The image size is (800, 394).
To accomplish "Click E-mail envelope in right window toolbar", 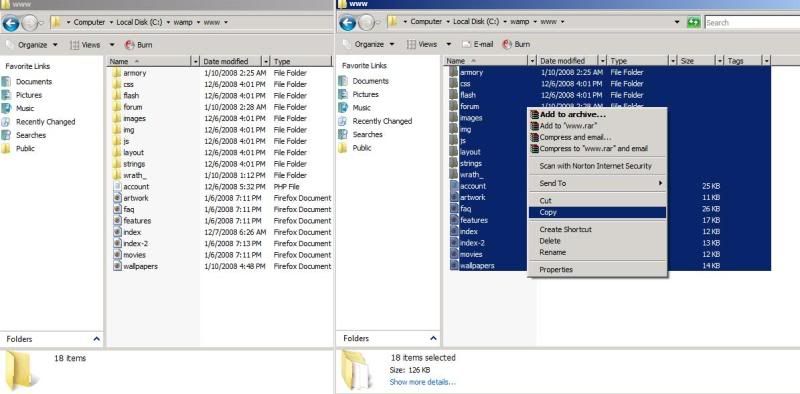I will [466, 44].
